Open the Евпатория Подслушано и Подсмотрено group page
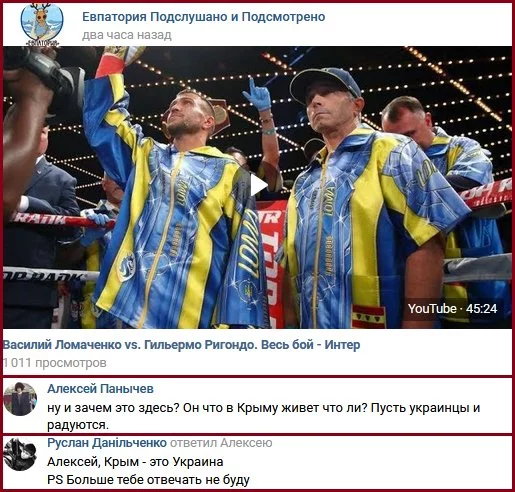The image size is (515, 492). [x=203, y=17]
